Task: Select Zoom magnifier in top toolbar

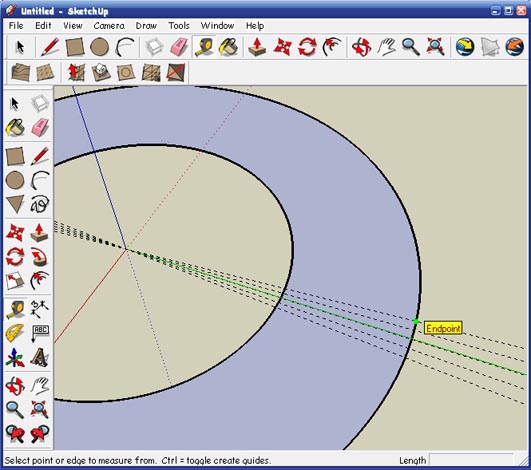Action: [411, 47]
